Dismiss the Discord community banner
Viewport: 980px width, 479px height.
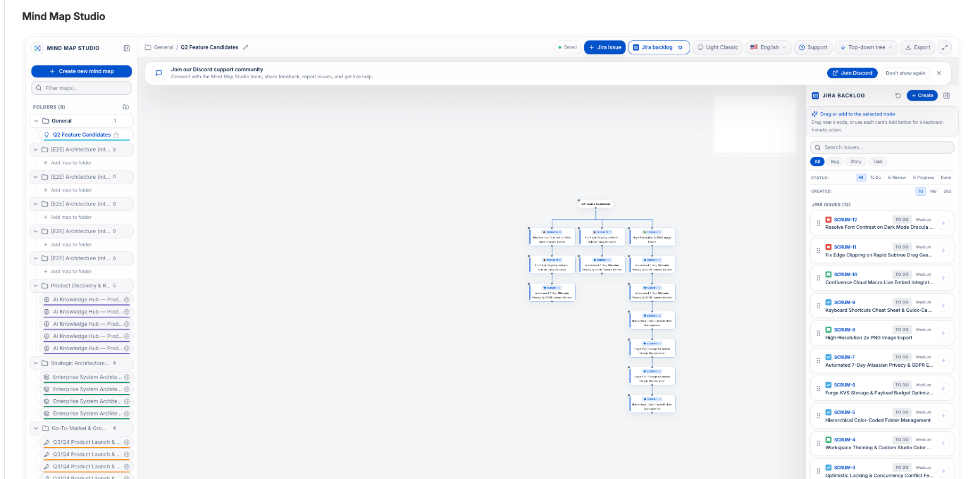939,73
